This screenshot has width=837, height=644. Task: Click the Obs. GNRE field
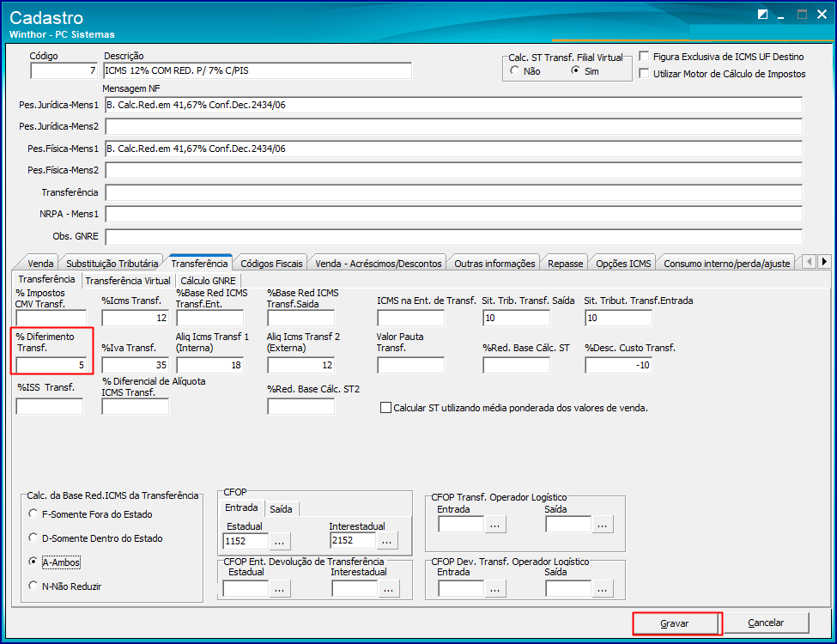[454, 236]
